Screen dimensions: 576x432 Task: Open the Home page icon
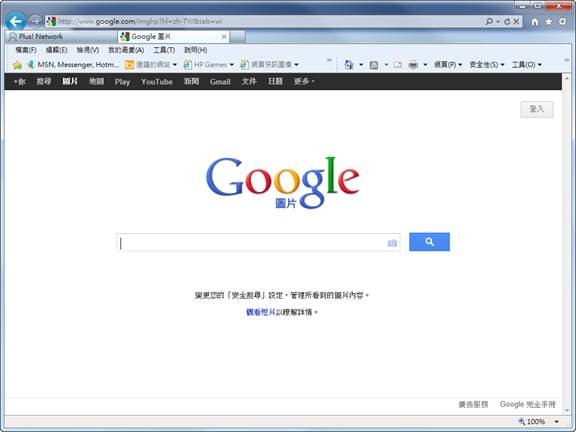(535, 22)
